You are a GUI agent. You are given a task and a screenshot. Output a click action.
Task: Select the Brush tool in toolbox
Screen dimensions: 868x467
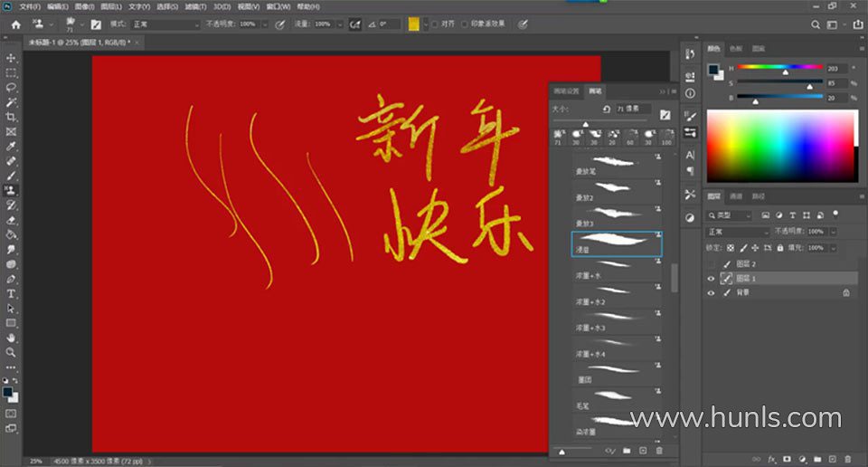click(x=11, y=176)
